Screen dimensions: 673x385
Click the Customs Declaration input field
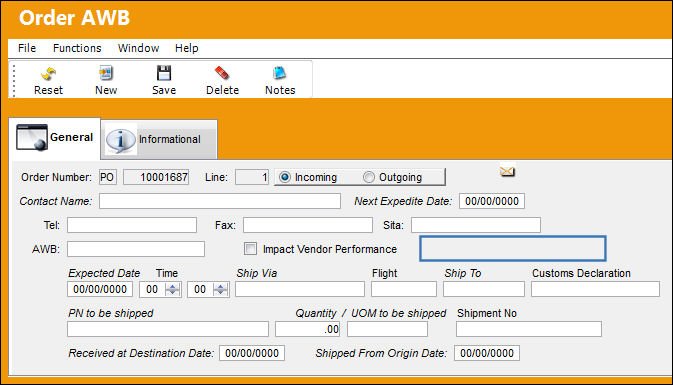point(595,289)
